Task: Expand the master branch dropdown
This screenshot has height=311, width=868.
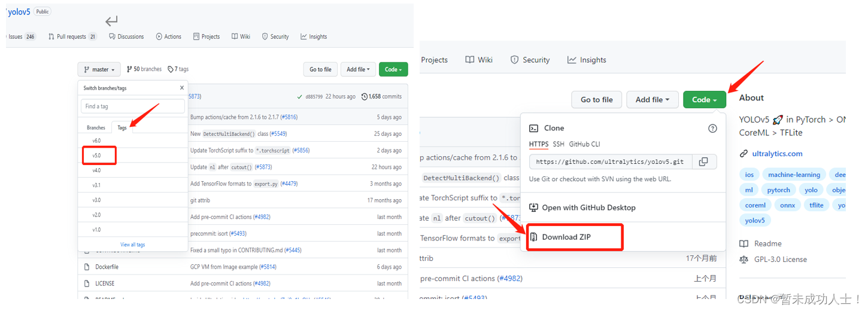Action: [x=99, y=69]
